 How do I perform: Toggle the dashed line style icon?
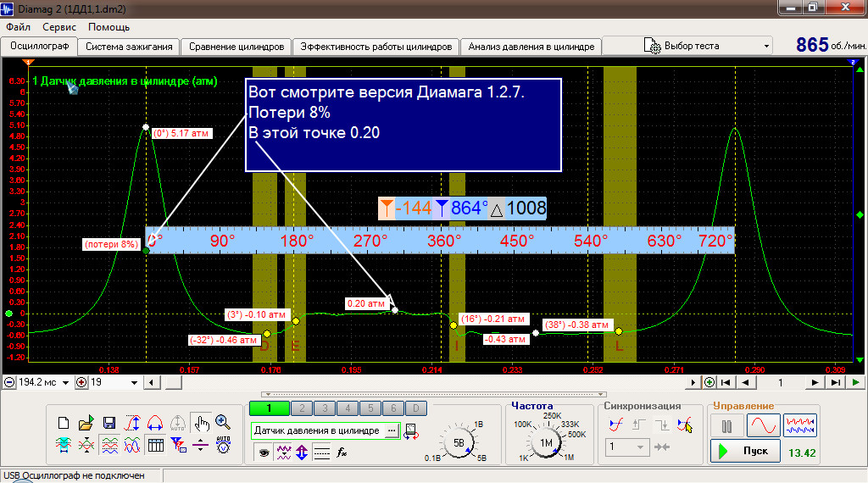point(321,452)
